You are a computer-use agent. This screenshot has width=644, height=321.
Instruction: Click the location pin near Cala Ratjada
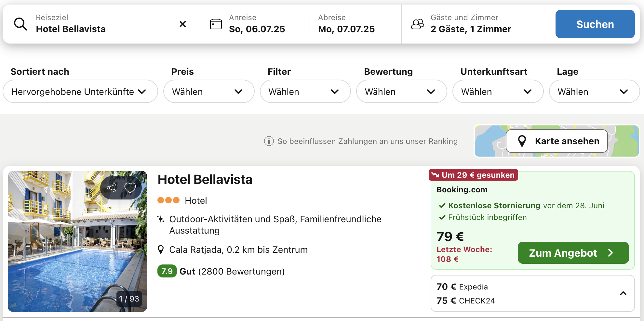point(161,250)
